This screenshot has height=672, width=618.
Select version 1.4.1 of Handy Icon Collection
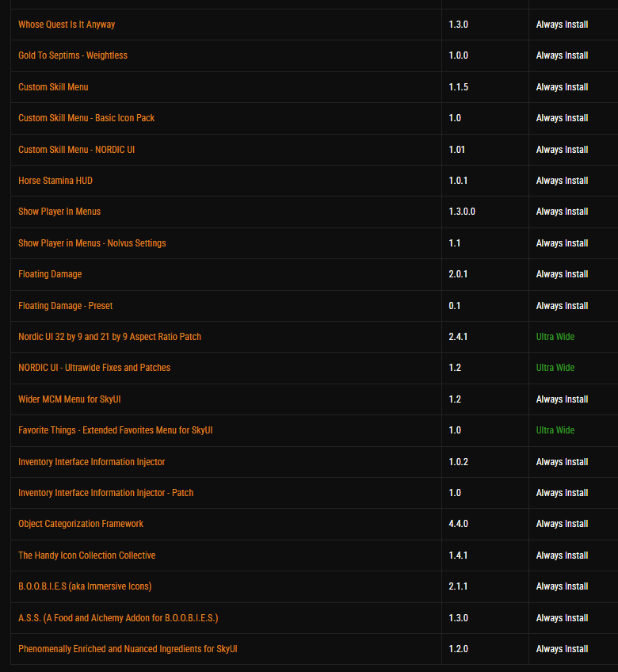[458, 555]
